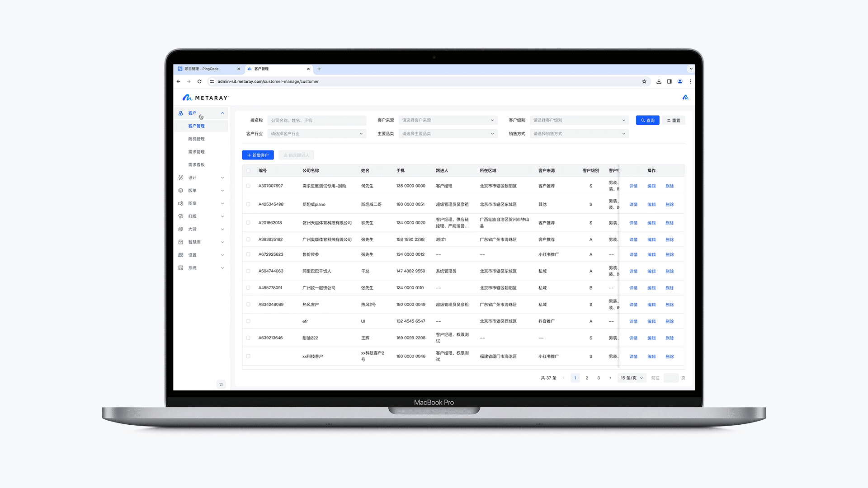Bookmark page with the star icon
The width and height of the screenshot is (868, 488).
(x=644, y=81)
